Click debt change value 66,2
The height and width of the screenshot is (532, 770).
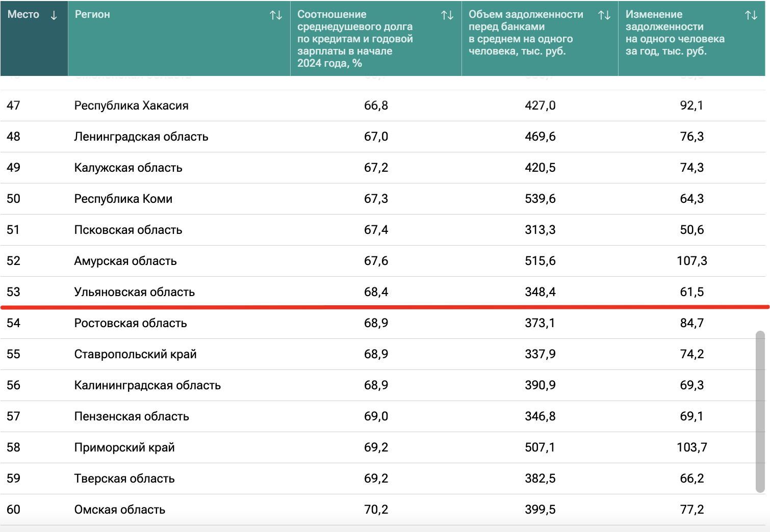point(691,478)
